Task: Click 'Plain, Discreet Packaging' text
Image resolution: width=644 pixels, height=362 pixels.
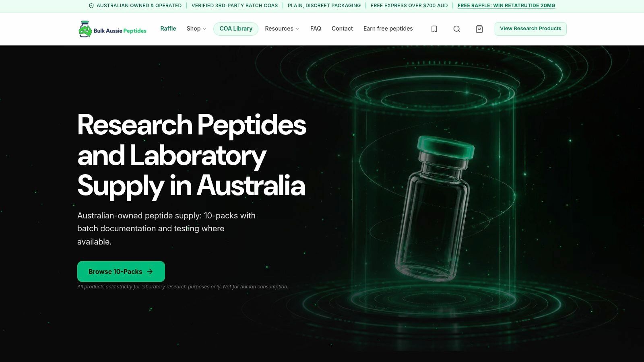Action: 324,6
